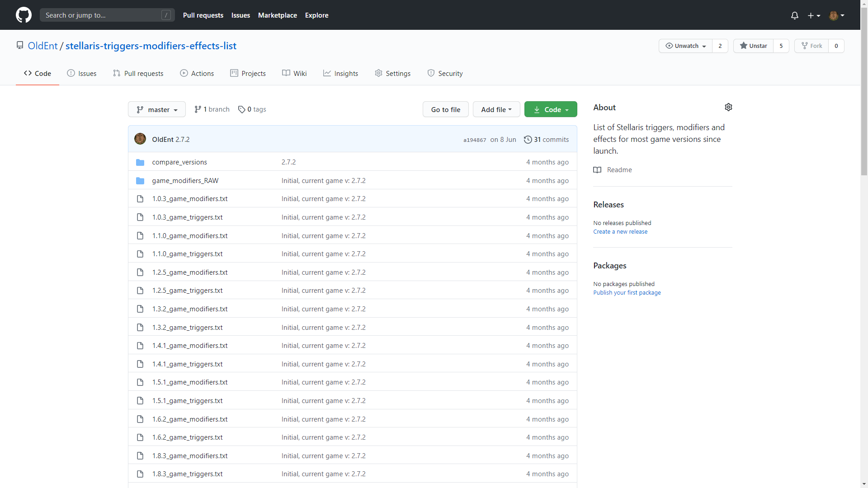Click the tags icon beside 0 tags

[241, 109]
